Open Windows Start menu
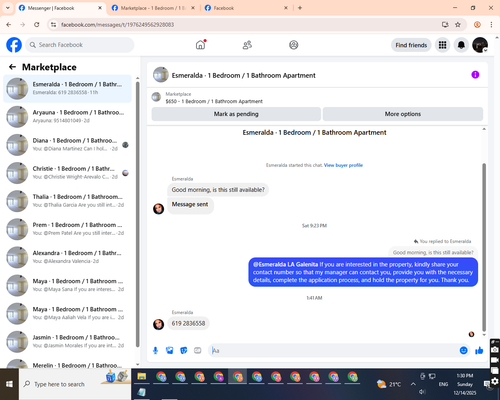This screenshot has height=400, width=500. [9, 384]
